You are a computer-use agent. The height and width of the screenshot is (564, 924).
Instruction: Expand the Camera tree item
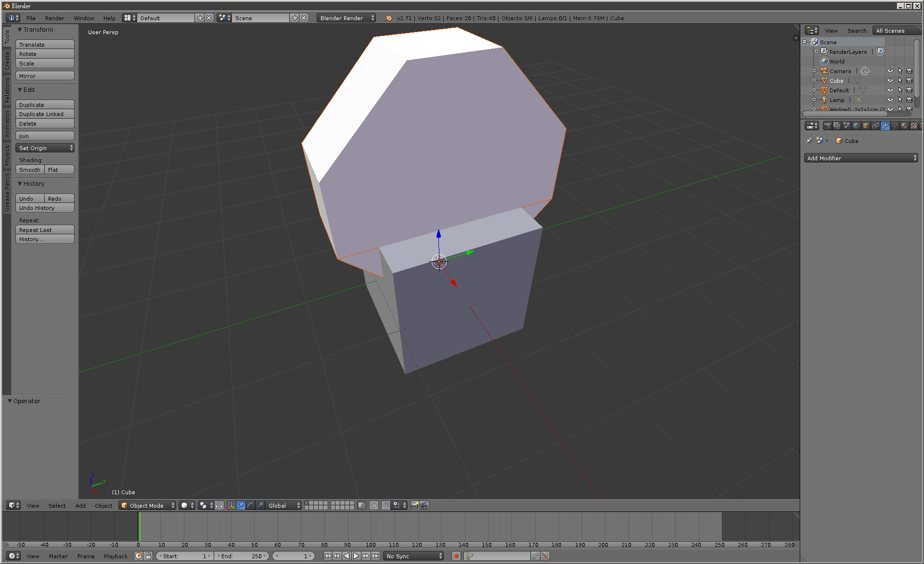coord(814,71)
